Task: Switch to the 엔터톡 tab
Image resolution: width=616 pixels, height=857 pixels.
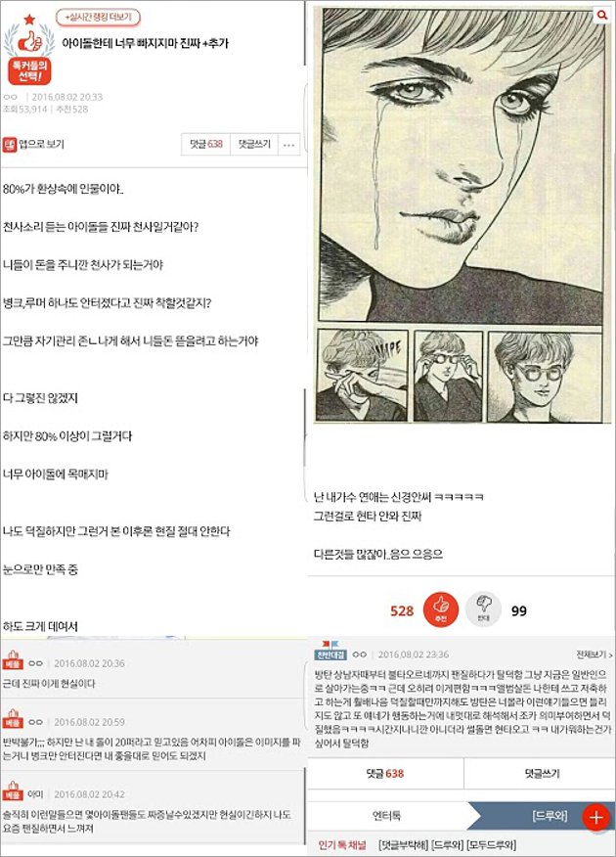Action: pos(386,817)
